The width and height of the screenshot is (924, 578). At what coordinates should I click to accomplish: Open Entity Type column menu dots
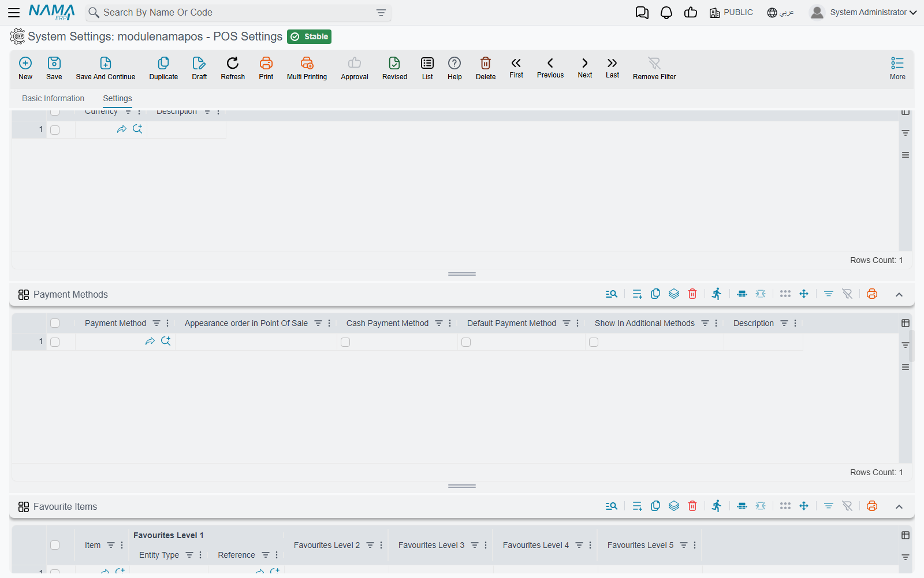[x=200, y=555]
